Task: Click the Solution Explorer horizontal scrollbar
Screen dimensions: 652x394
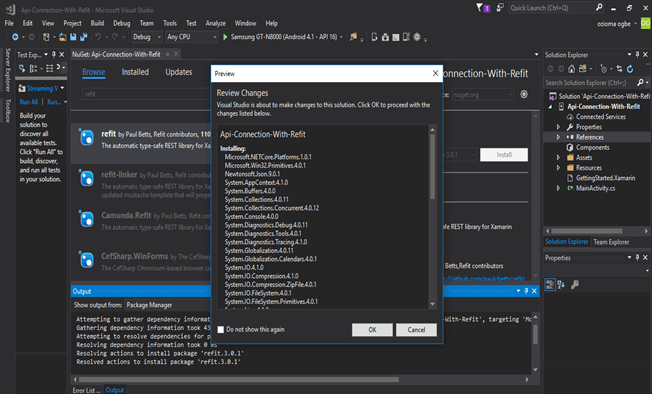Action: pyautogui.click(x=587, y=231)
